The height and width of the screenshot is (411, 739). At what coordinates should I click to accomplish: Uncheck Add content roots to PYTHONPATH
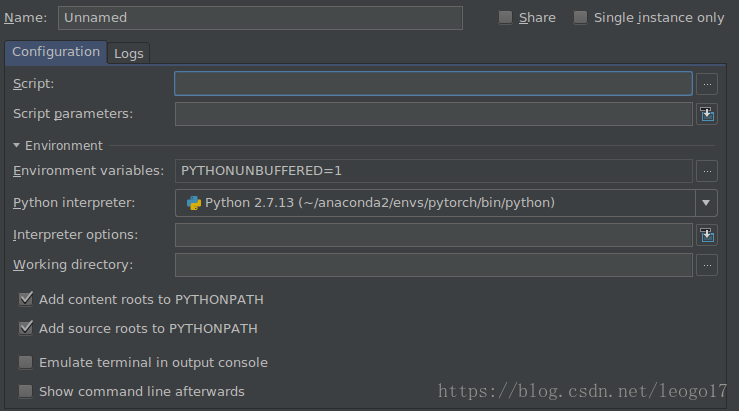(25, 299)
